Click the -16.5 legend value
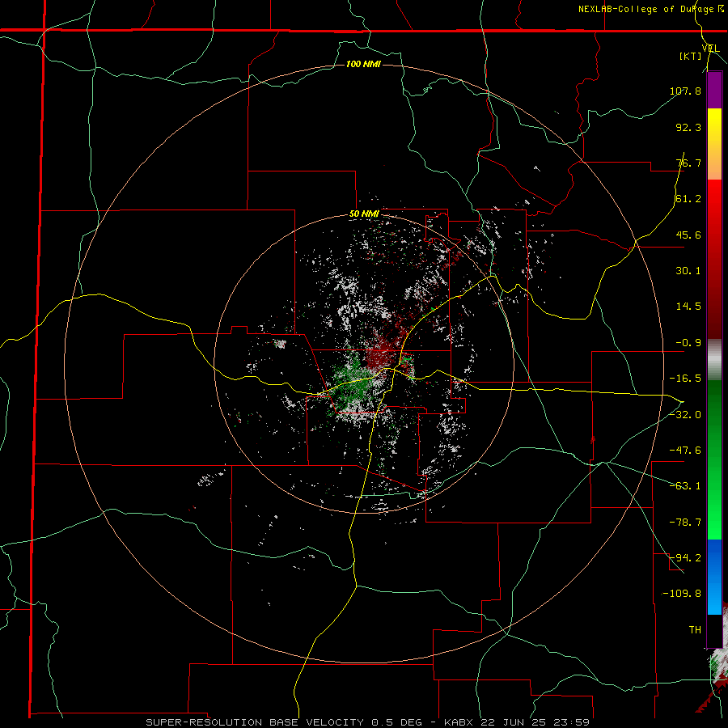This screenshot has height=728, width=728. click(x=685, y=379)
